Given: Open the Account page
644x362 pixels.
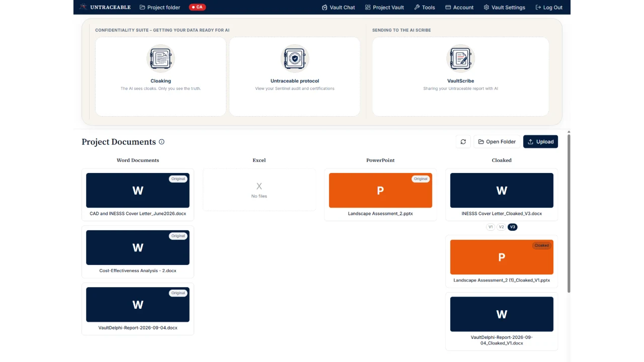Looking at the screenshot, I should tap(459, 8).
